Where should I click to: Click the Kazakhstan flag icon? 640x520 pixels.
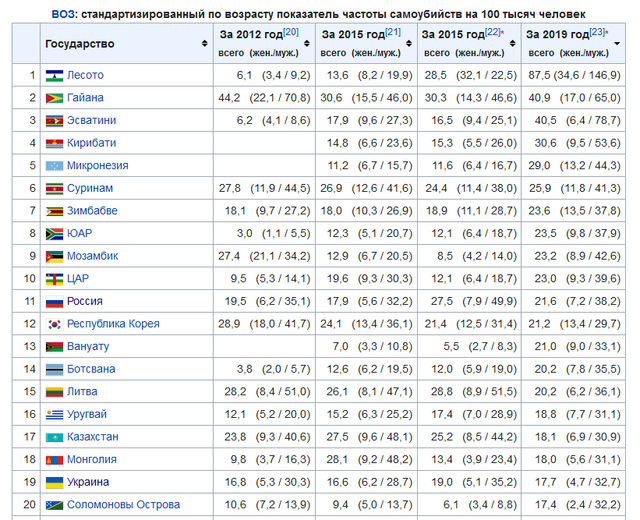54,438
